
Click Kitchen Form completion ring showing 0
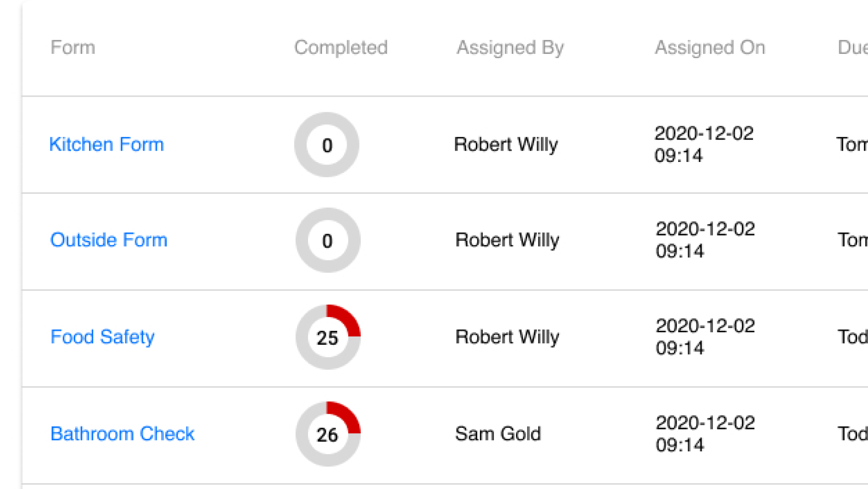(327, 145)
